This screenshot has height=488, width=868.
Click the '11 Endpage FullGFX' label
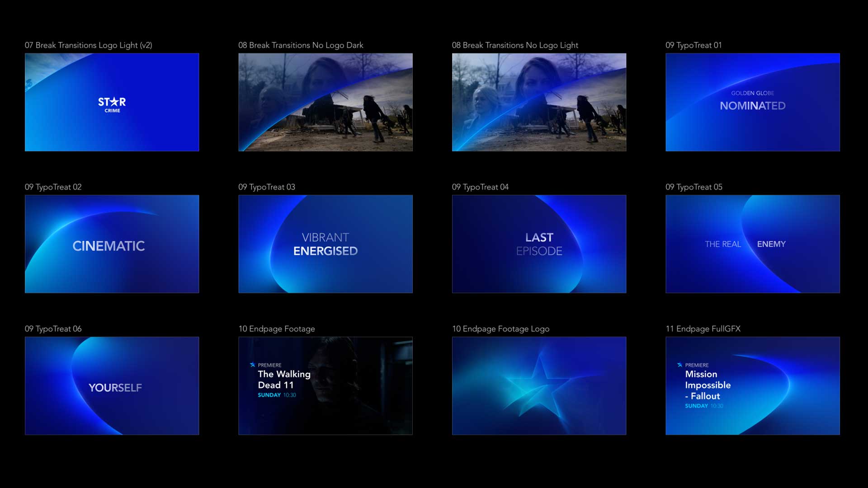click(x=703, y=329)
